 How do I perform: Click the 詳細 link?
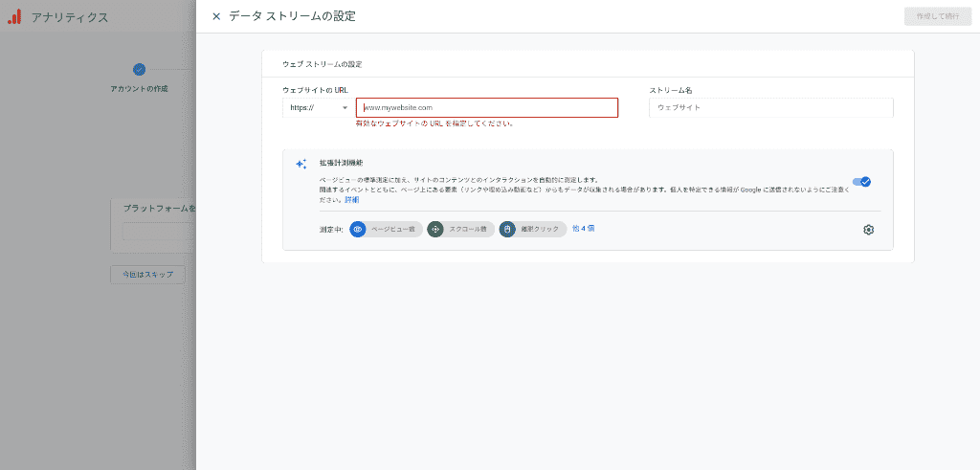tap(352, 200)
